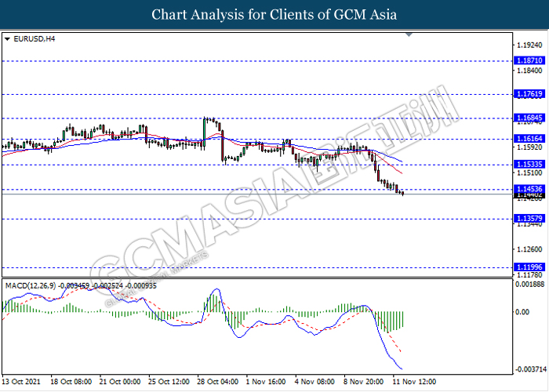This screenshot has width=549, height=392.
Task: Click the 18 Oct 08:00 time label
Action: (x=71, y=382)
